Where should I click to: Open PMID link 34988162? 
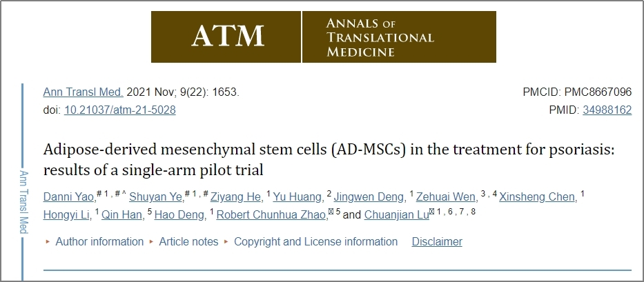607,110
